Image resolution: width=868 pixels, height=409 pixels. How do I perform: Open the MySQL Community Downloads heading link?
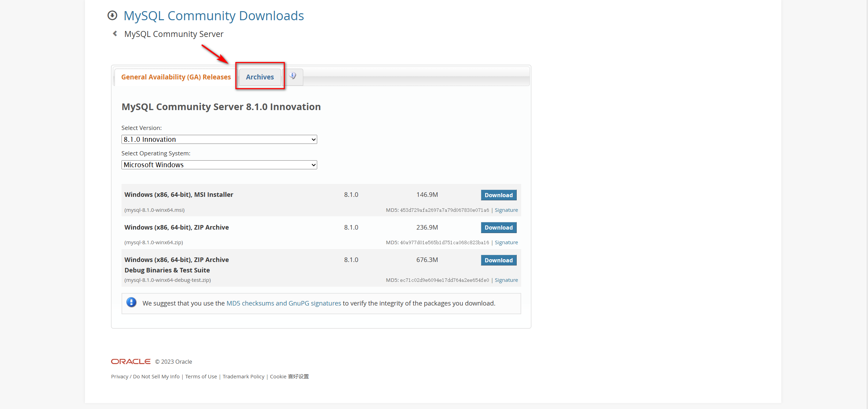pos(214,16)
